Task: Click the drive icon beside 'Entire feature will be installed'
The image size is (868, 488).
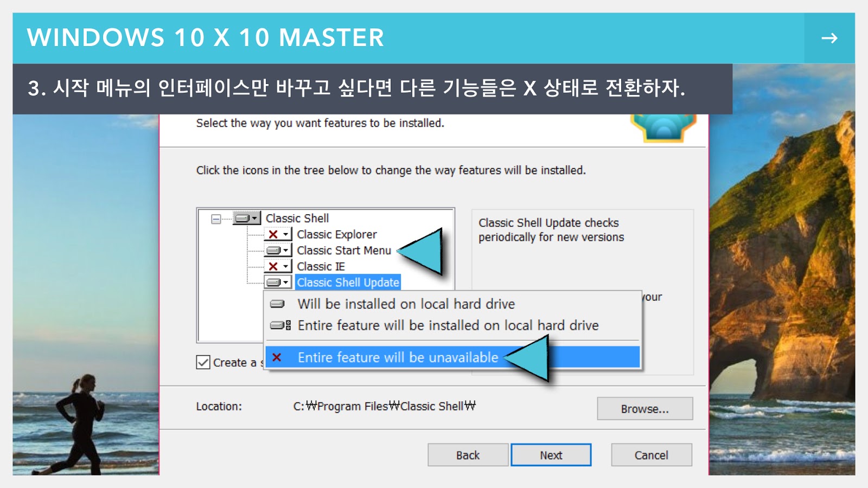Action: (x=280, y=325)
